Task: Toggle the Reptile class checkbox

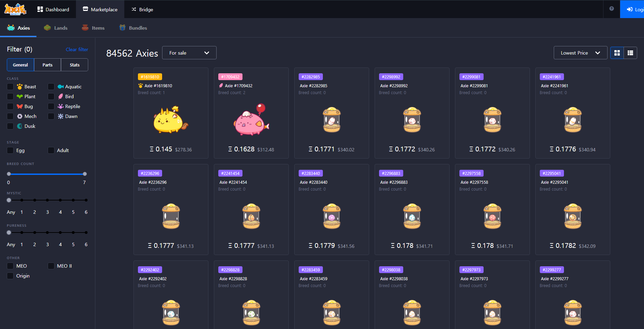Action: 51,106
